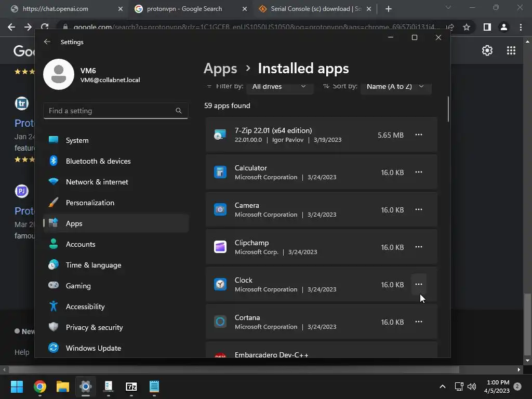
Task: Open a new Chrome tab
Action: point(389,9)
